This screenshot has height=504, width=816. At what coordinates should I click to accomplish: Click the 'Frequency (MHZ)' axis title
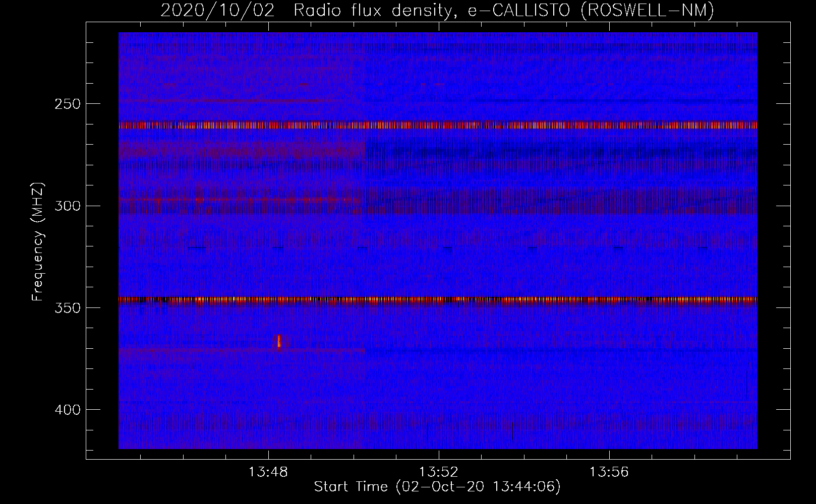click(x=38, y=241)
